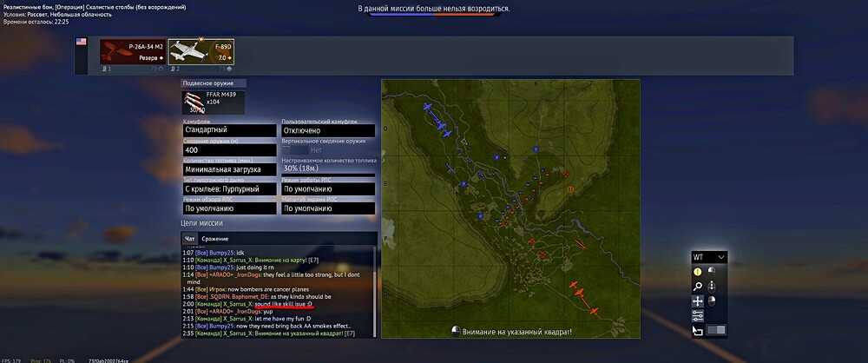Click message 'let me have my fun :D'
This screenshot has width=868, height=363.
point(284,319)
